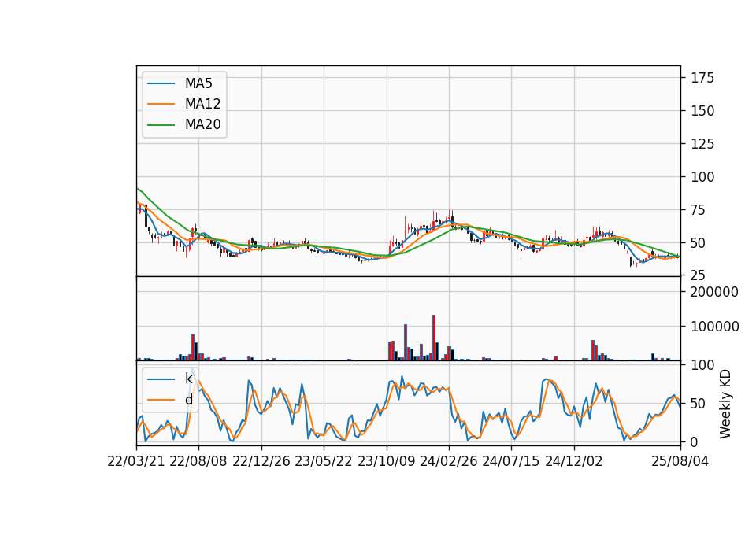Click the 125 price axis tick
This screenshot has height=543, width=756.
tap(702, 143)
